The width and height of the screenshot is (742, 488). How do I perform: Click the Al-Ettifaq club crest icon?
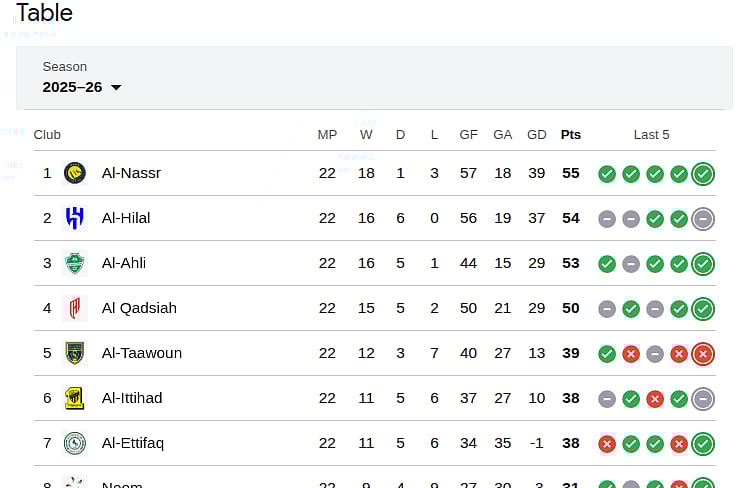[x=75, y=443]
